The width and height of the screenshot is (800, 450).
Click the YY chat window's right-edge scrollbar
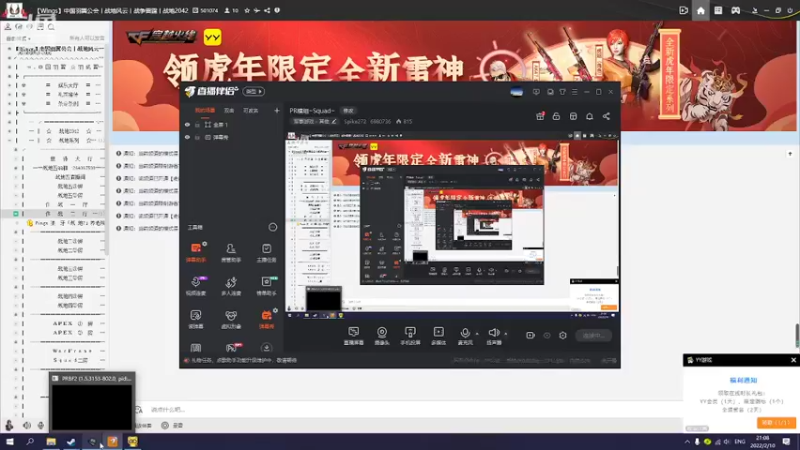796,335
